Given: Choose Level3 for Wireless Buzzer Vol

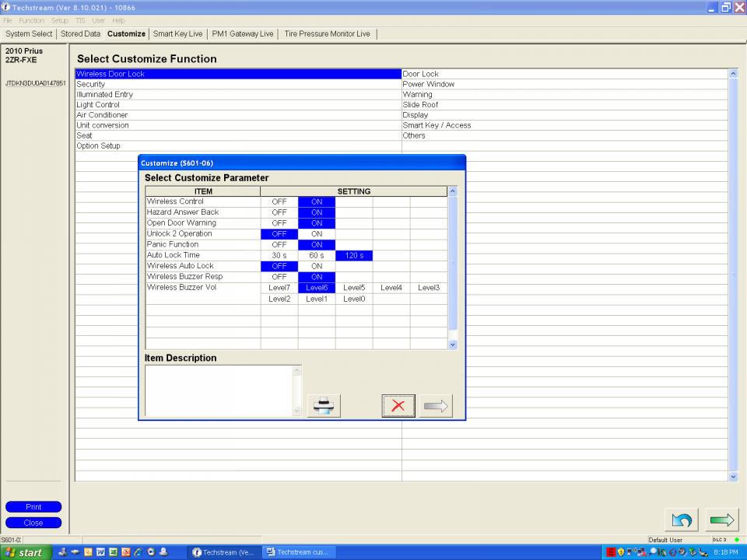Looking at the screenshot, I should [x=429, y=288].
